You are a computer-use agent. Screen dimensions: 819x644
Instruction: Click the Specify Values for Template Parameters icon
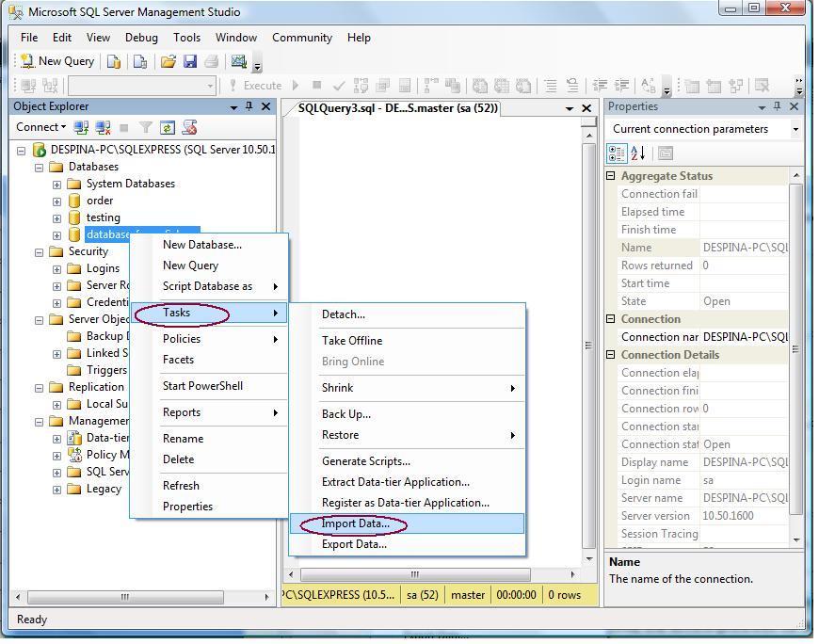click(x=649, y=85)
